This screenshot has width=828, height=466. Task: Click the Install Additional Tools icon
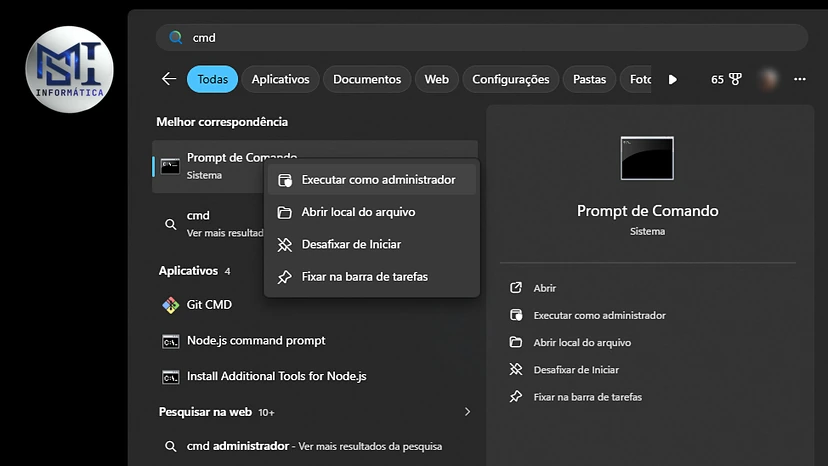pos(171,377)
